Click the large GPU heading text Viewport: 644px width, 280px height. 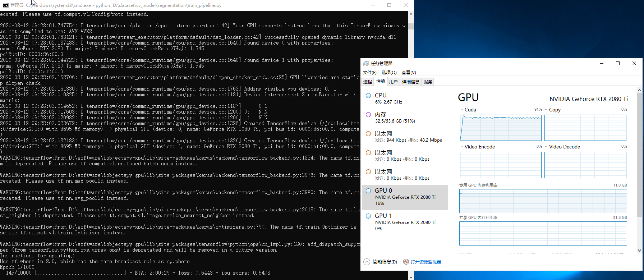(x=468, y=97)
